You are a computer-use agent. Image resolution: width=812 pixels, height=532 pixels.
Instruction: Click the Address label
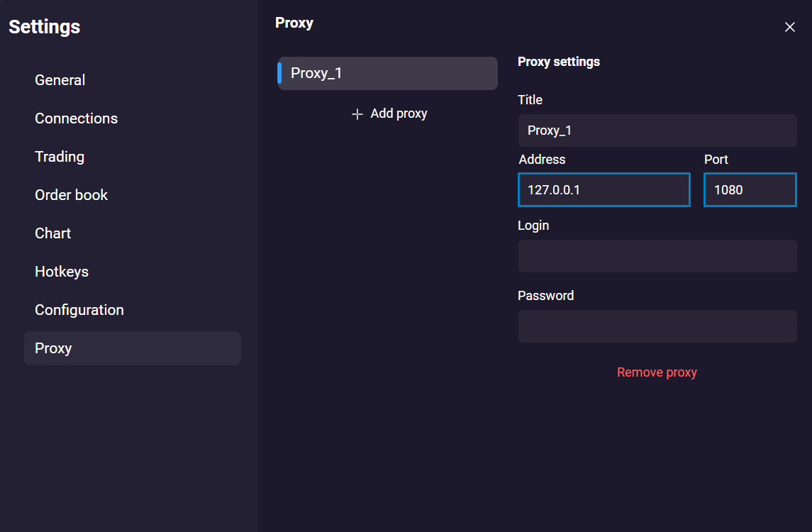542,160
